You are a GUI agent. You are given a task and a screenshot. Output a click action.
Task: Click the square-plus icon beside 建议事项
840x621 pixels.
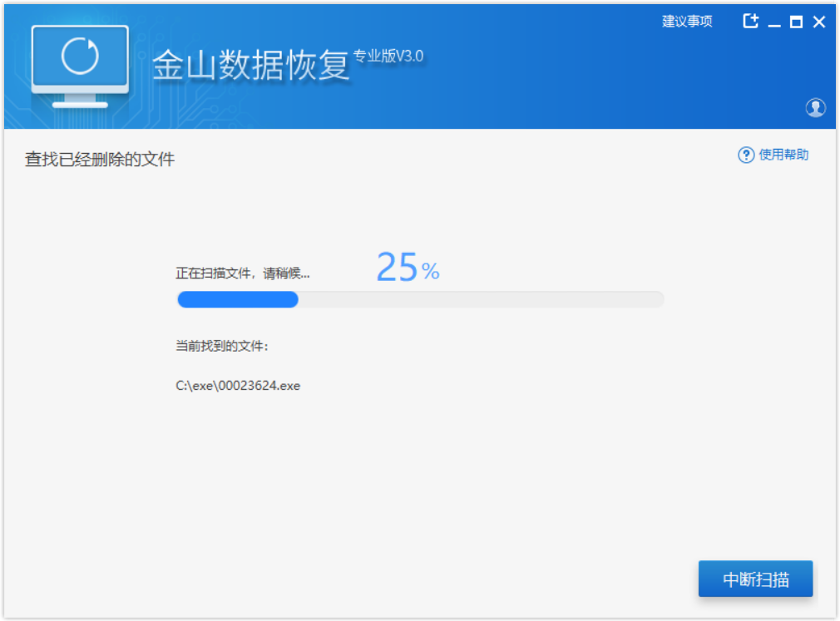751,22
